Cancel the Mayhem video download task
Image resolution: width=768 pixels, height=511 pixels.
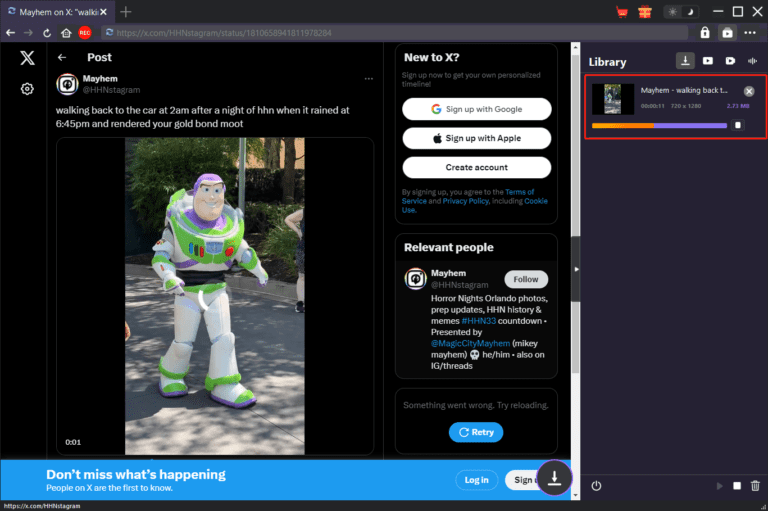tap(749, 91)
